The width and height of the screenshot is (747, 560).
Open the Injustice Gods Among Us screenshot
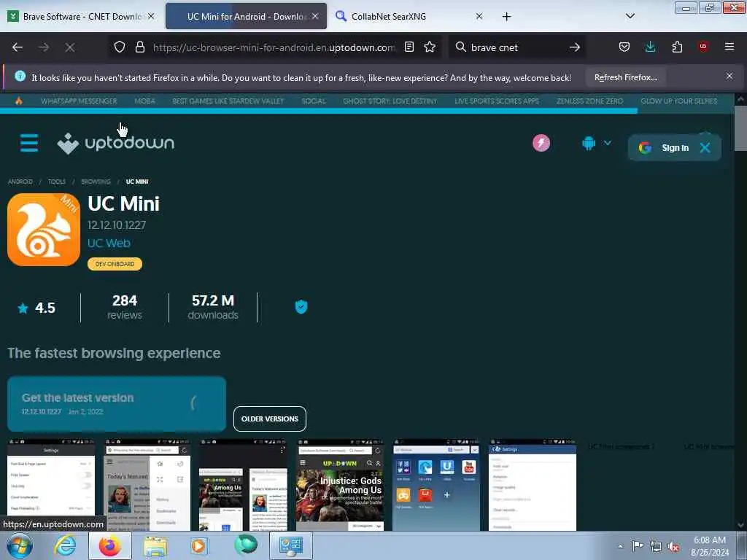(x=340, y=485)
